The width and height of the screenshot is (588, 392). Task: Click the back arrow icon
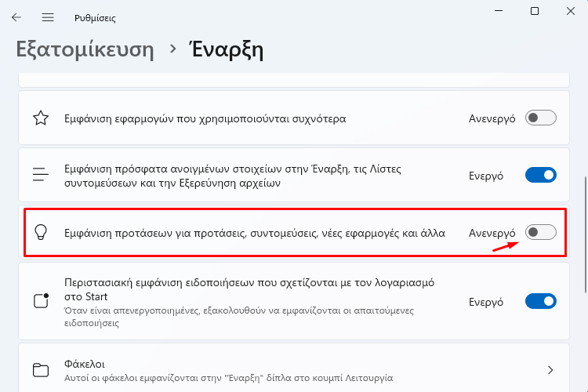16,17
